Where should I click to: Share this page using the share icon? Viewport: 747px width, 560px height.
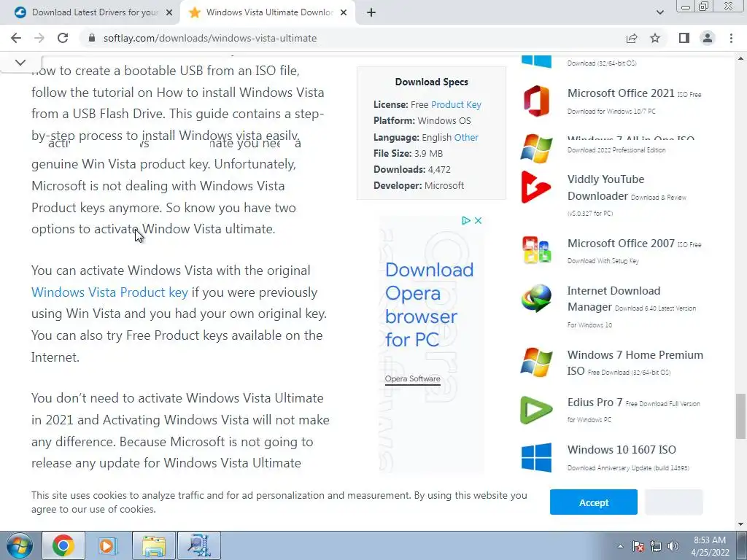(x=632, y=38)
